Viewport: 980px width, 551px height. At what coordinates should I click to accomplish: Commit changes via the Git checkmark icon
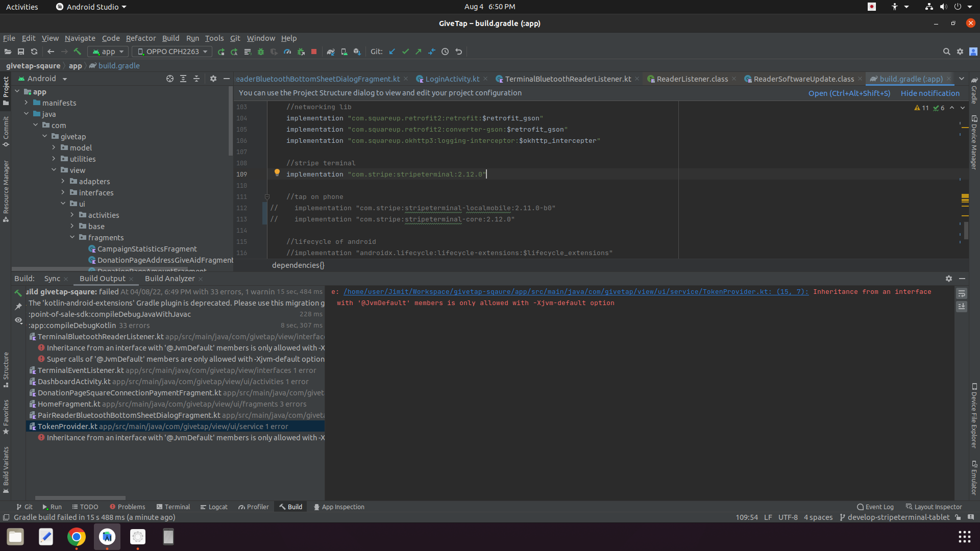pyautogui.click(x=406, y=52)
